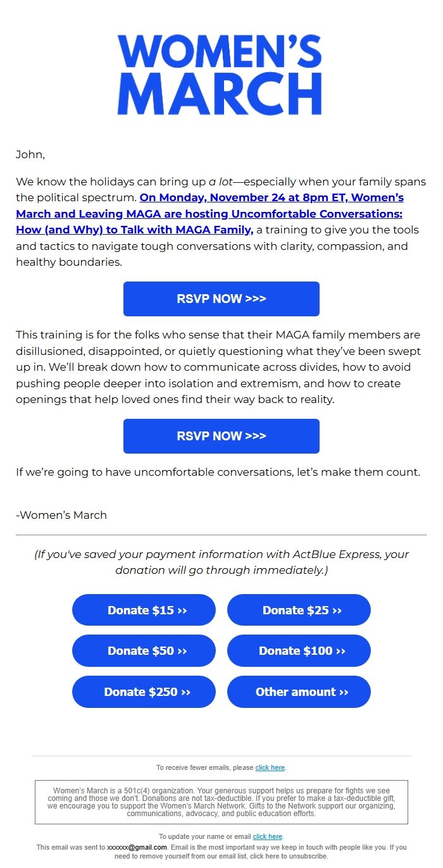Select the Donate $25 button

click(x=299, y=609)
